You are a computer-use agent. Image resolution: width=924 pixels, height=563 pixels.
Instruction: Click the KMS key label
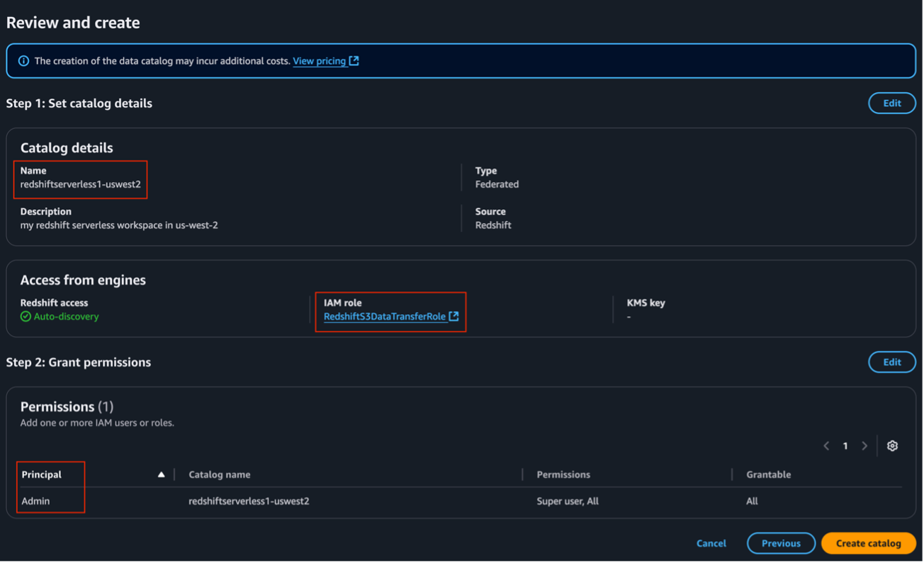[646, 303]
